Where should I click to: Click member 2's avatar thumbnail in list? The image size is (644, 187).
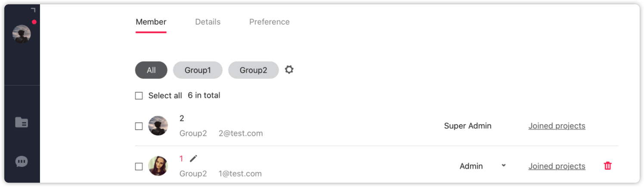coord(158,126)
